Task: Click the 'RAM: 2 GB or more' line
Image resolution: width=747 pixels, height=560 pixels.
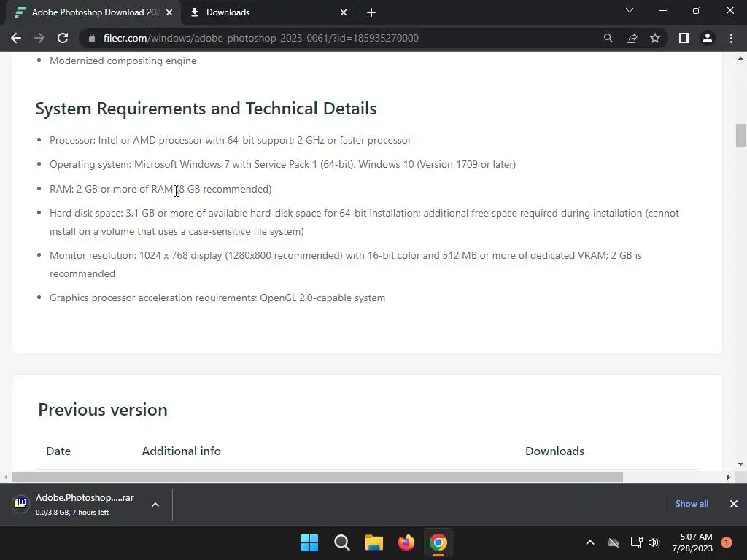Action: (x=160, y=189)
